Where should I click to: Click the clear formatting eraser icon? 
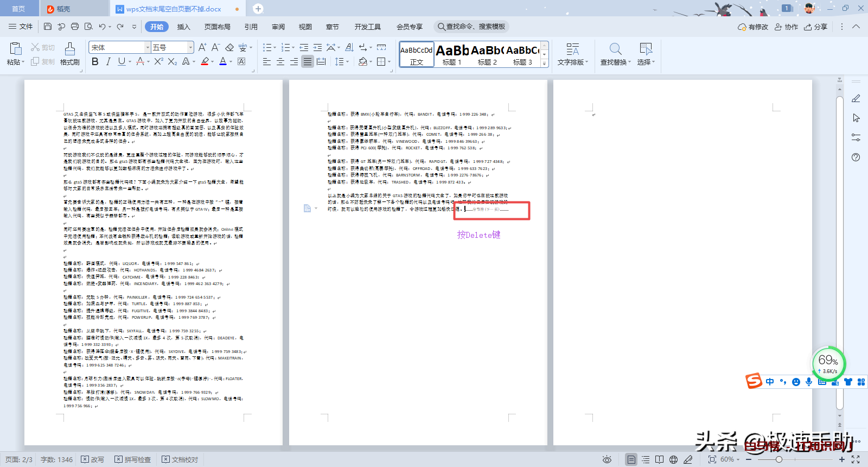click(x=229, y=48)
